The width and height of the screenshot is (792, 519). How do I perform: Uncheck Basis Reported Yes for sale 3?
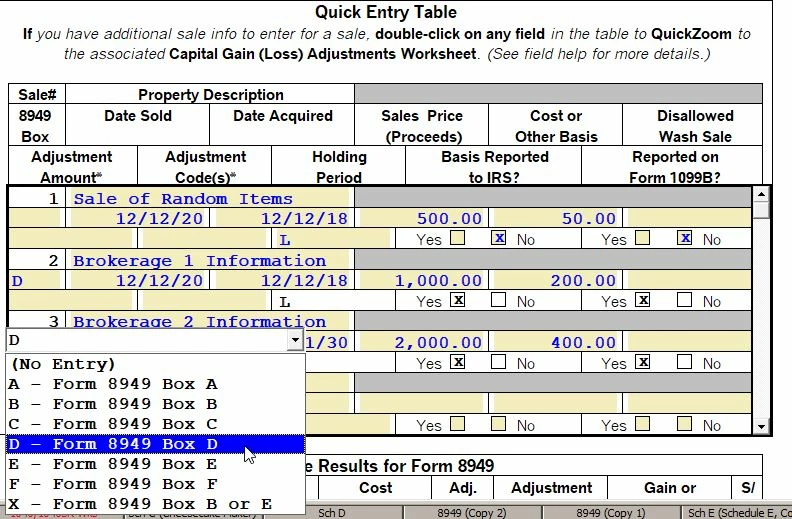click(x=458, y=362)
